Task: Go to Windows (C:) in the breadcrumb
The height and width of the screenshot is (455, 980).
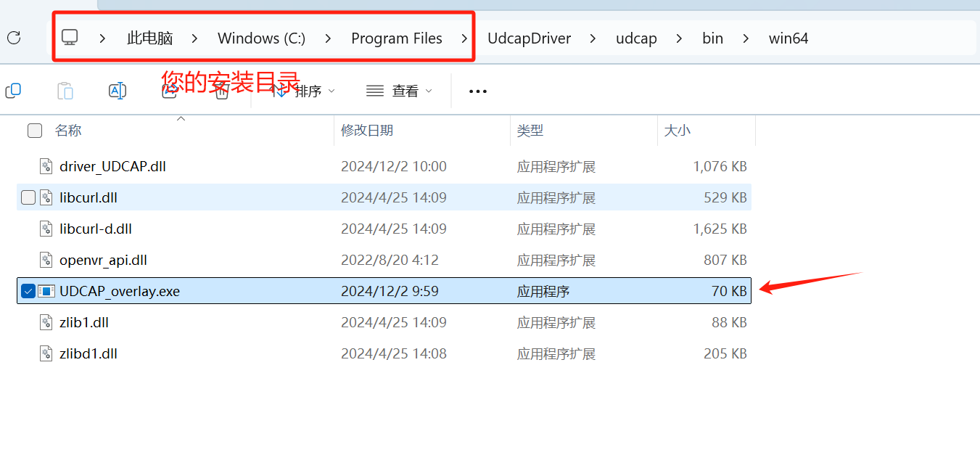Action: (x=261, y=38)
